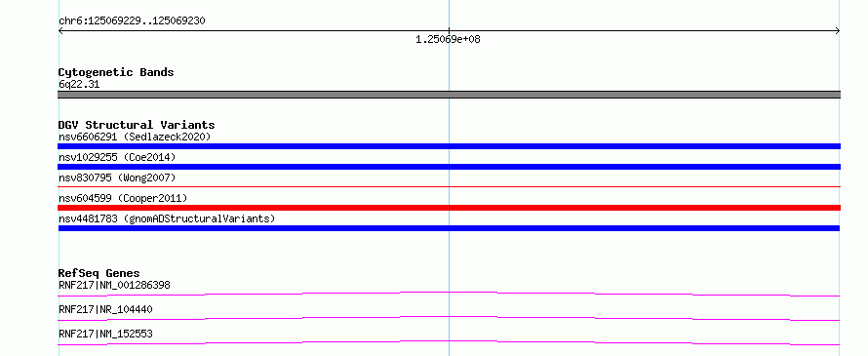Click the blue bar for nsv4481783
The width and height of the screenshot is (868, 356).
pyautogui.click(x=449, y=228)
